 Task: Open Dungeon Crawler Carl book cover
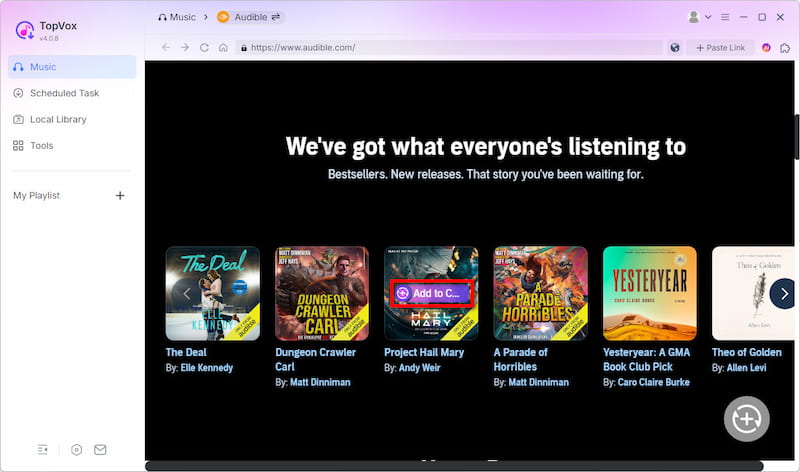point(322,293)
